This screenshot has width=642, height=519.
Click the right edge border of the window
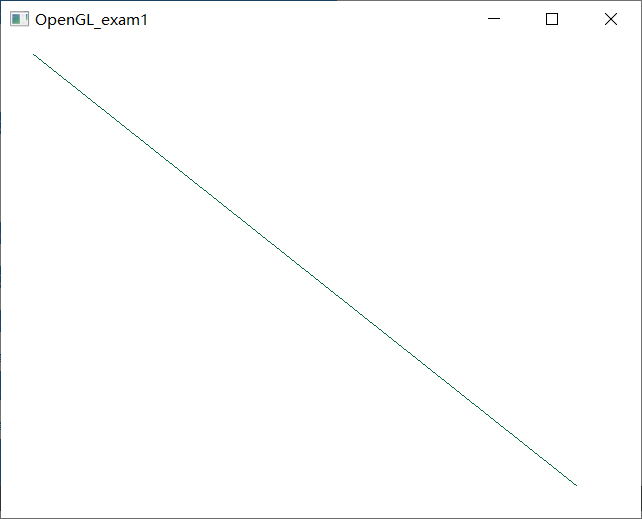click(641, 278)
